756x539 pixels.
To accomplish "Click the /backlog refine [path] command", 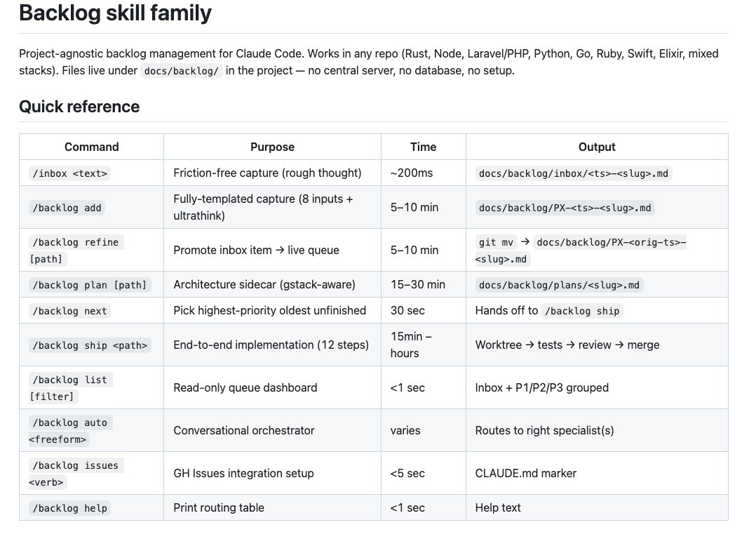I will [x=74, y=250].
